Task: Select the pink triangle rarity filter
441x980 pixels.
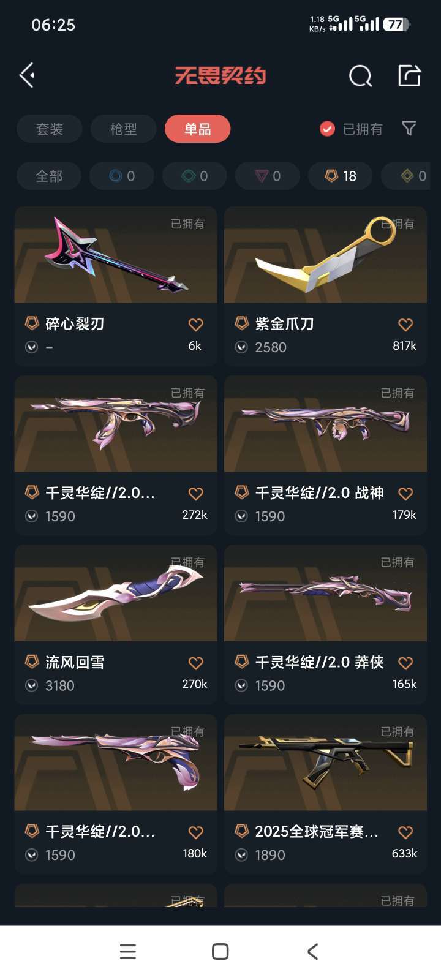Action: (268, 176)
